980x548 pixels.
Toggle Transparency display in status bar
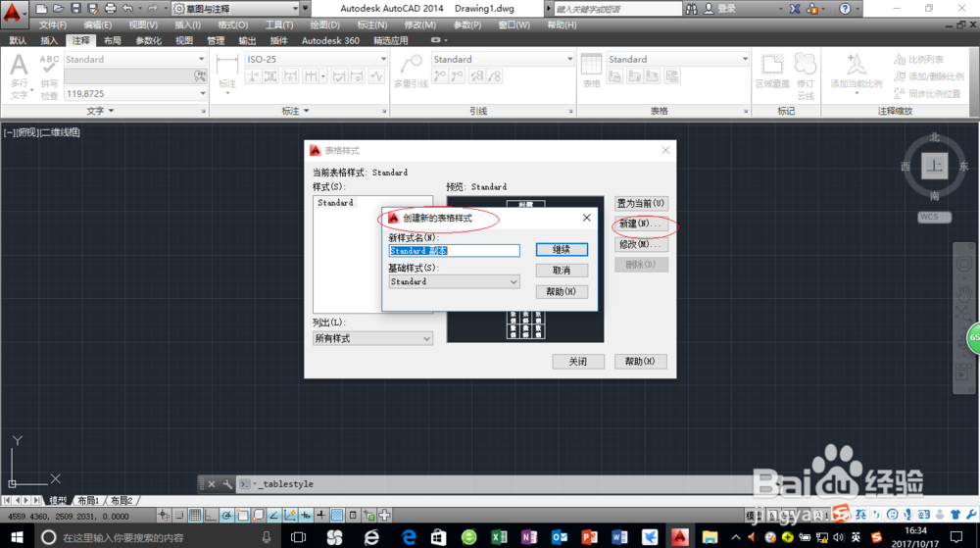click(x=337, y=516)
